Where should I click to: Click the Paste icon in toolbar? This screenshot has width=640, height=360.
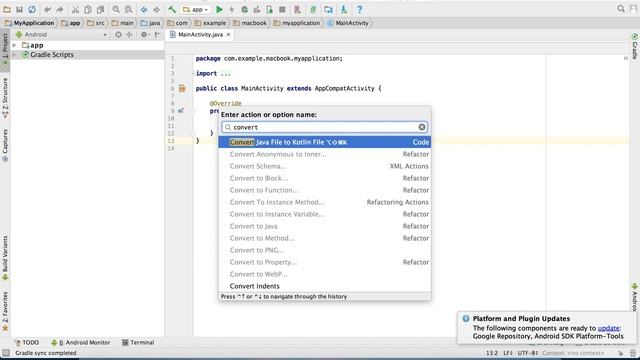pyautogui.click(x=100, y=9)
